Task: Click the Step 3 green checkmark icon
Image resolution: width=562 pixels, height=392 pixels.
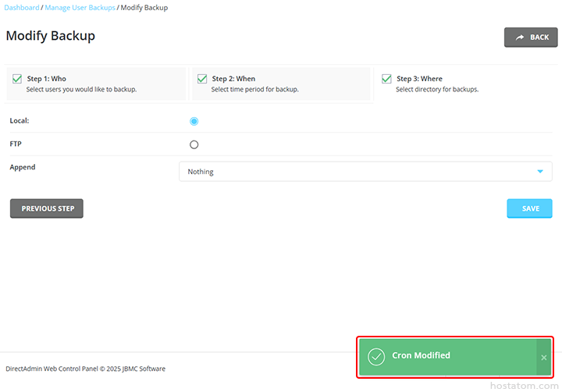Action: click(386, 79)
